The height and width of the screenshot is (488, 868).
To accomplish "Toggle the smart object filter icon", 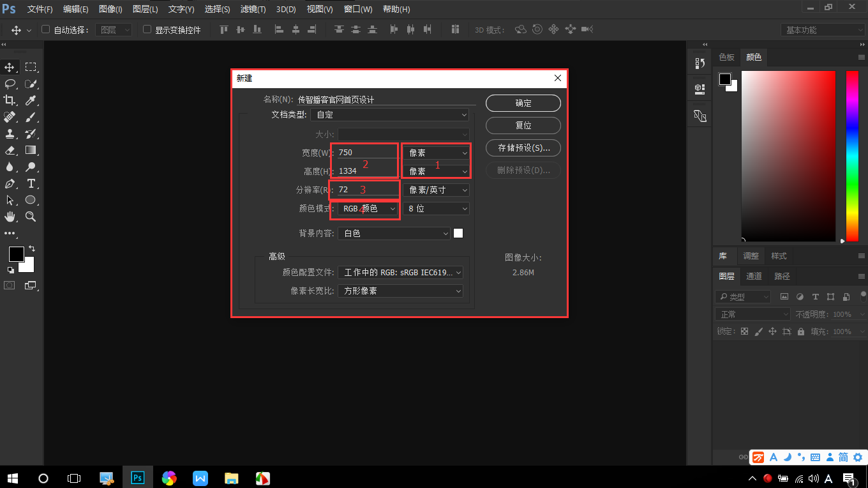I will 846,297.
